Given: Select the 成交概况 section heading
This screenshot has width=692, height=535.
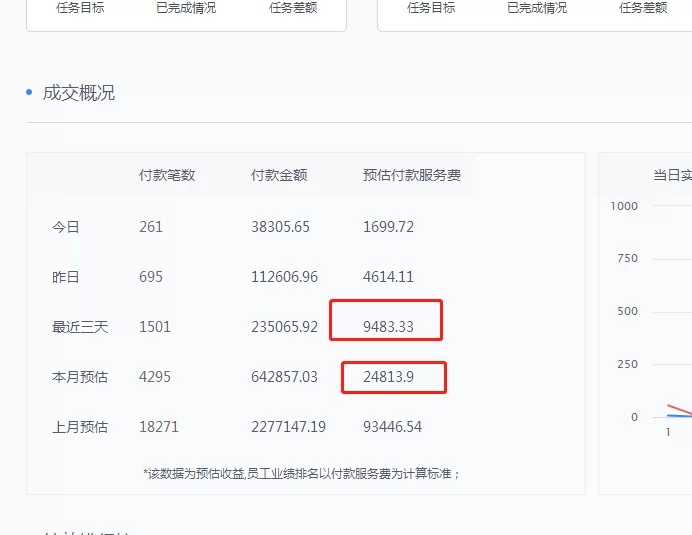Looking at the screenshot, I should [78, 93].
